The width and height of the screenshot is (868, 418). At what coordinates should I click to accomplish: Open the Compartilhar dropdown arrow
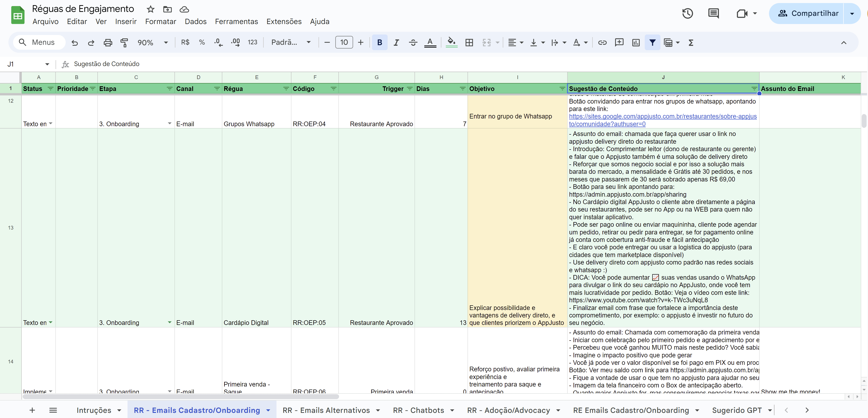click(852, 14)
